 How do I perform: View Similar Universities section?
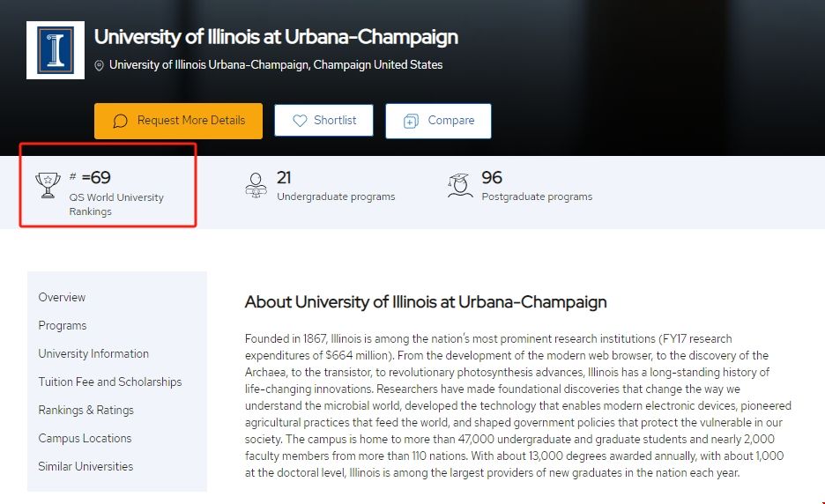pyautogui.click(x=85, y=467)
